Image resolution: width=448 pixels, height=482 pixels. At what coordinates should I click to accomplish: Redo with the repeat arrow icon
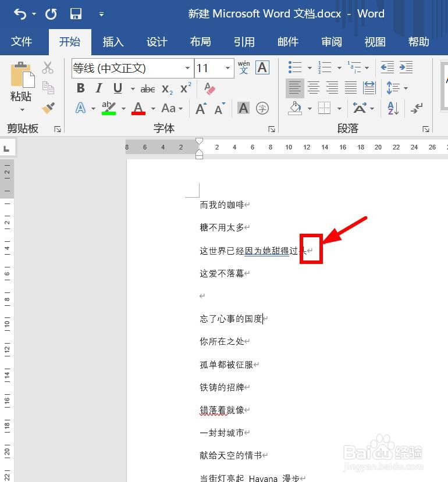tap(51, 14)
